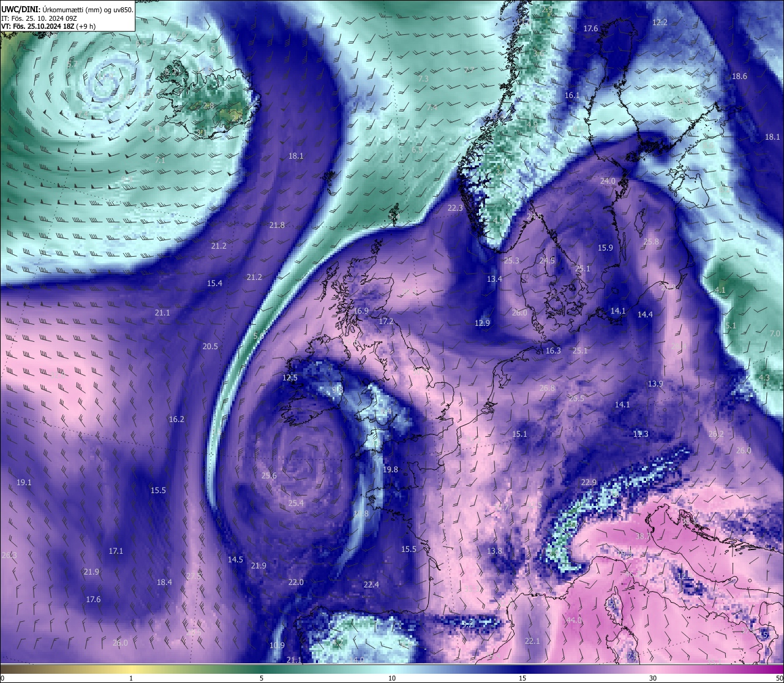This screenshot has height=683, width=784.
Task: Click the 24.0 value label
Action: click(x=608, y=181)
